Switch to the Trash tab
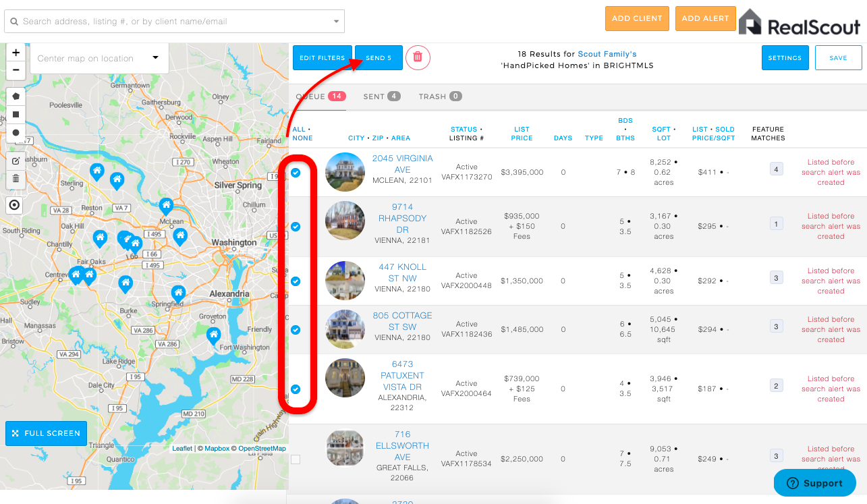The width and height of the screenshot is (867, 504). (440, 96)
